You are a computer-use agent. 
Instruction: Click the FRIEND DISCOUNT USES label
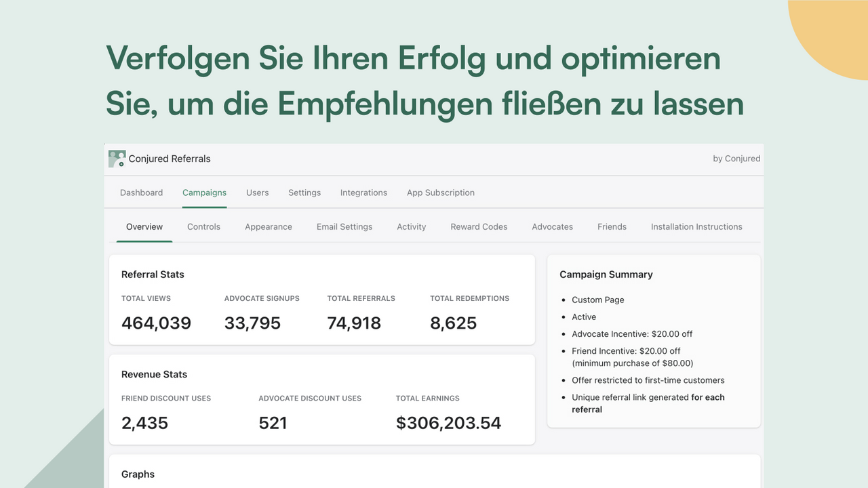click(x=166, y=399)
